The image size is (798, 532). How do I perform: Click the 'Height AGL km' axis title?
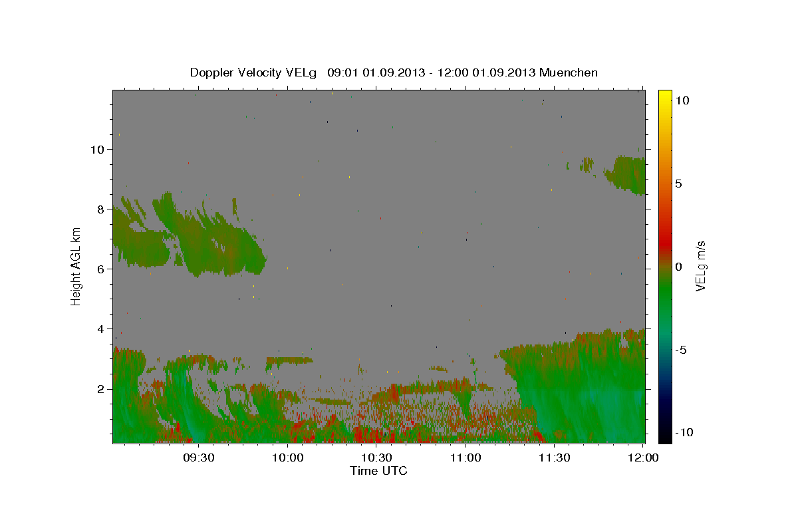click(76, 266)
